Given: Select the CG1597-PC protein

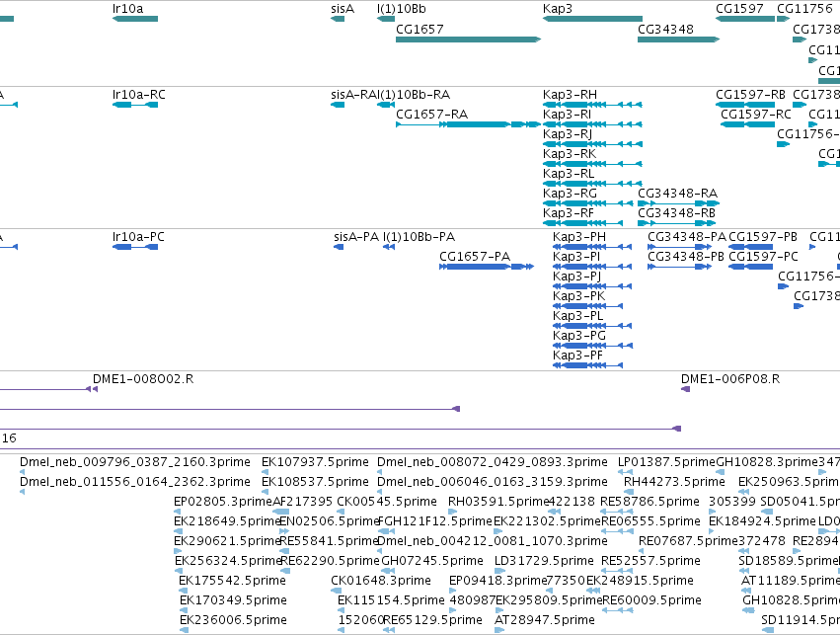Looking at the screenshot, I should [x=750, y=267].
